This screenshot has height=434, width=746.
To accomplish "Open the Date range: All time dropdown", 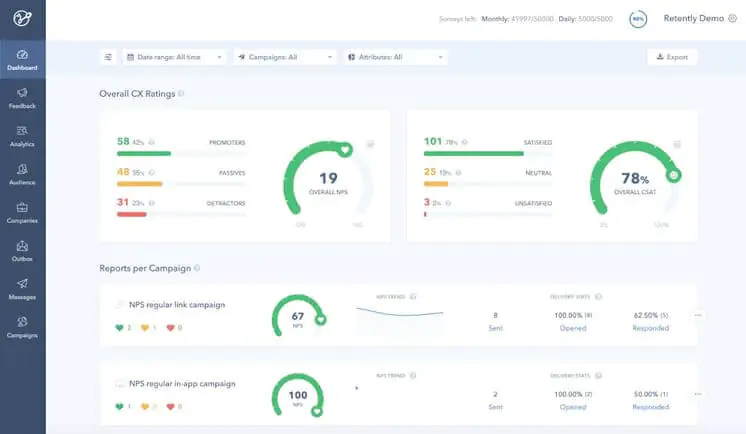I will (x=174, y=57).
